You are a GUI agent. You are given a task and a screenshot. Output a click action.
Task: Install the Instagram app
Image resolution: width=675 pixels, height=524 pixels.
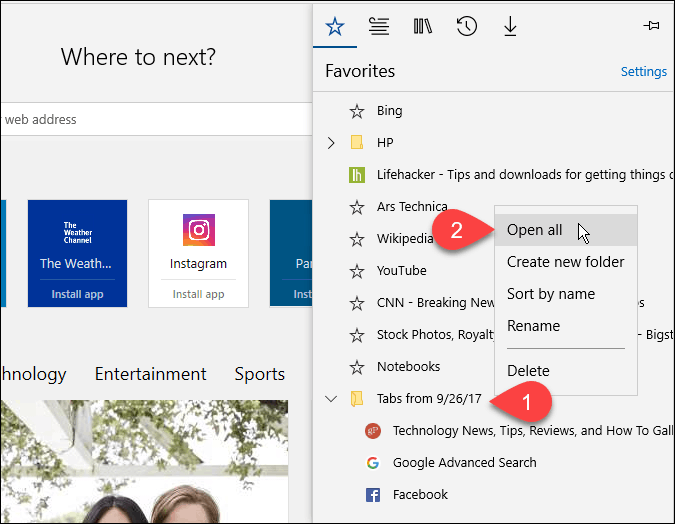click(198, 294)
